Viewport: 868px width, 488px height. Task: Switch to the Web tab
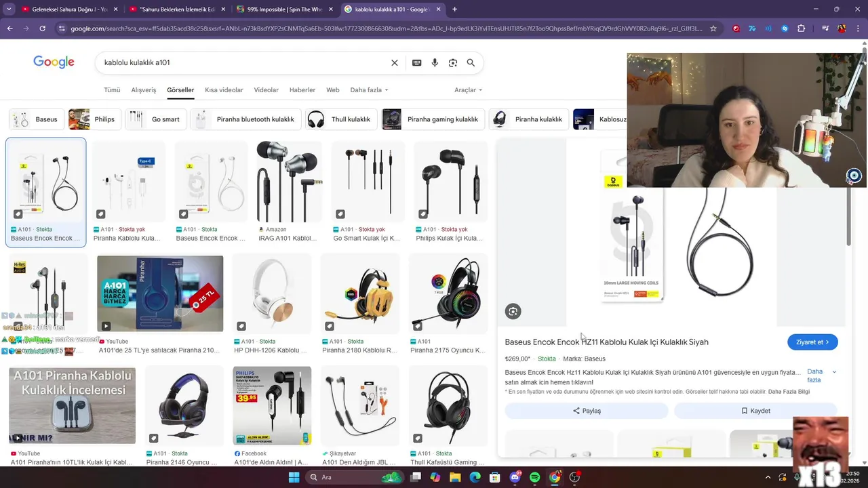[333, 90]
